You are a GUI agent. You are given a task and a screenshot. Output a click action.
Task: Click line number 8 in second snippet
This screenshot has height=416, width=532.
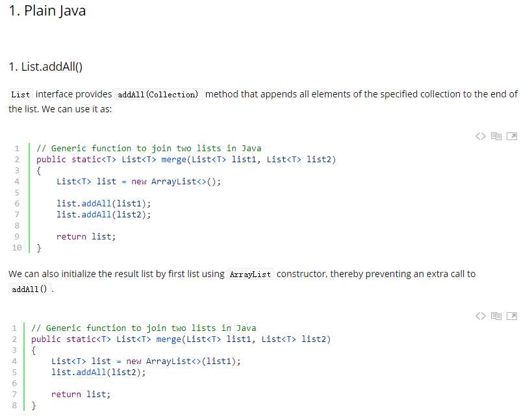coord(14,405)
